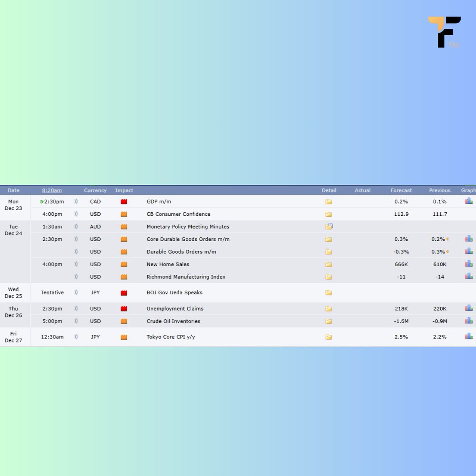Screen dimensions: 476x476
Task: Click the 111.7 previous value
Action: [440, 214]
